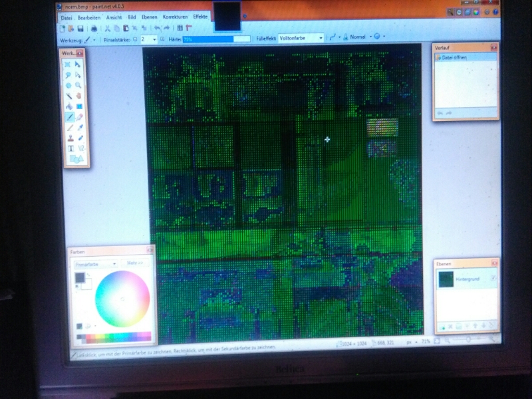532x399 pixels.
Task: Click the Copy toolbar icon
Action: [x=117, y=29]
